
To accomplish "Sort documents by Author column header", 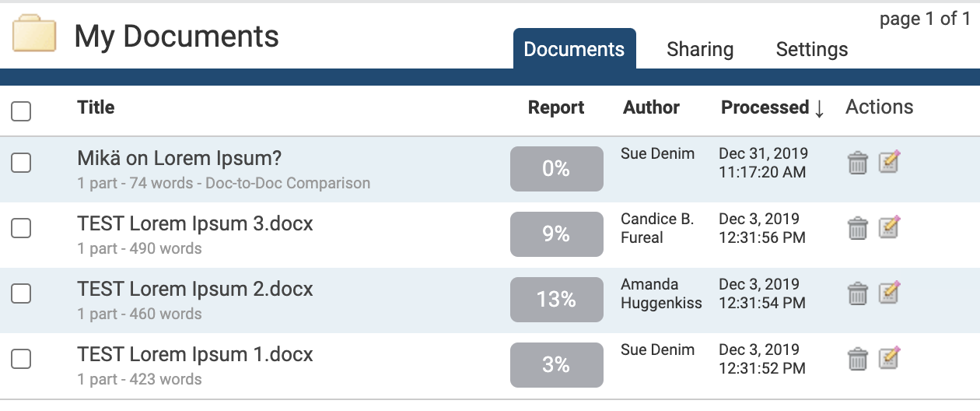I will (651, 107).
